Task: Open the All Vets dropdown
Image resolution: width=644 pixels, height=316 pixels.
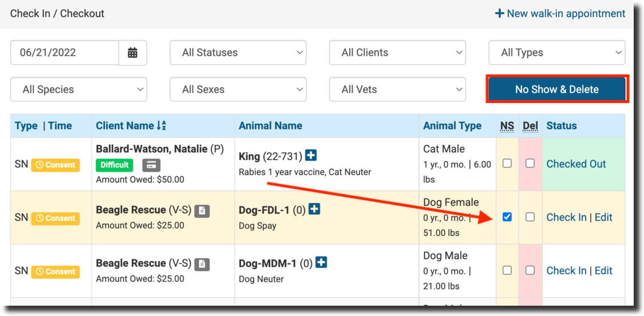Action: (x=397, y=89)
